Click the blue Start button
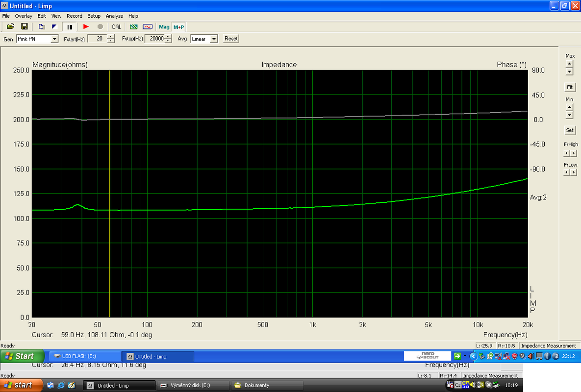 click(x=22, y=356)
